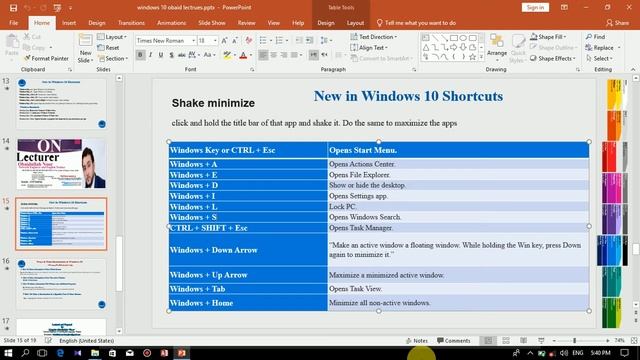Open bullets list icon
Image resolution: width=640 pixels, height=360 pixels.
pos(263,40)
